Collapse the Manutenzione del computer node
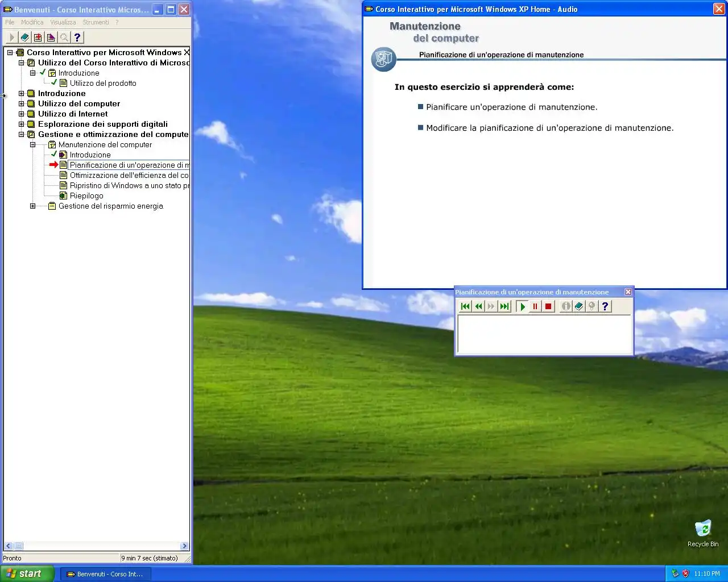The height and width of the screenshot is (582, 728). 32,144
